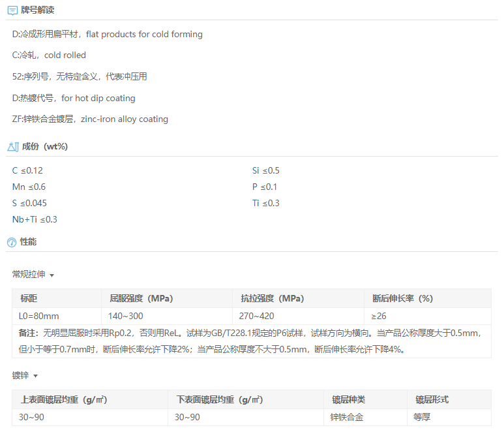The image size is (504, 432).
Task: Click the 'P ≤0.1' composition value
Action: point(265,187)
